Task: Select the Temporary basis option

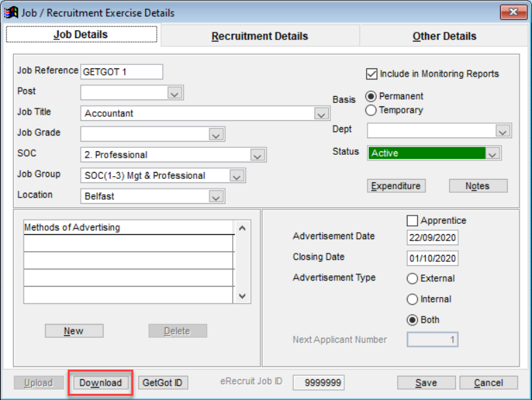Action: (x=371, y=111)
